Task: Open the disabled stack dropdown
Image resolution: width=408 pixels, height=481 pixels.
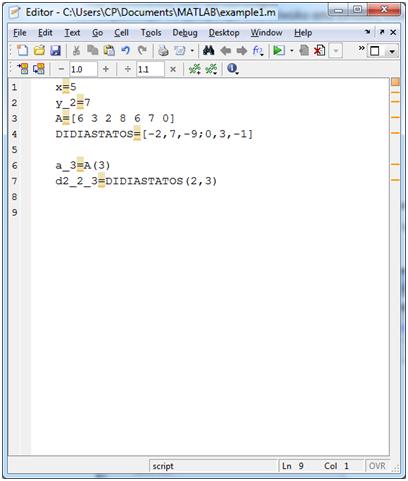Action: (x=336, y=51)
